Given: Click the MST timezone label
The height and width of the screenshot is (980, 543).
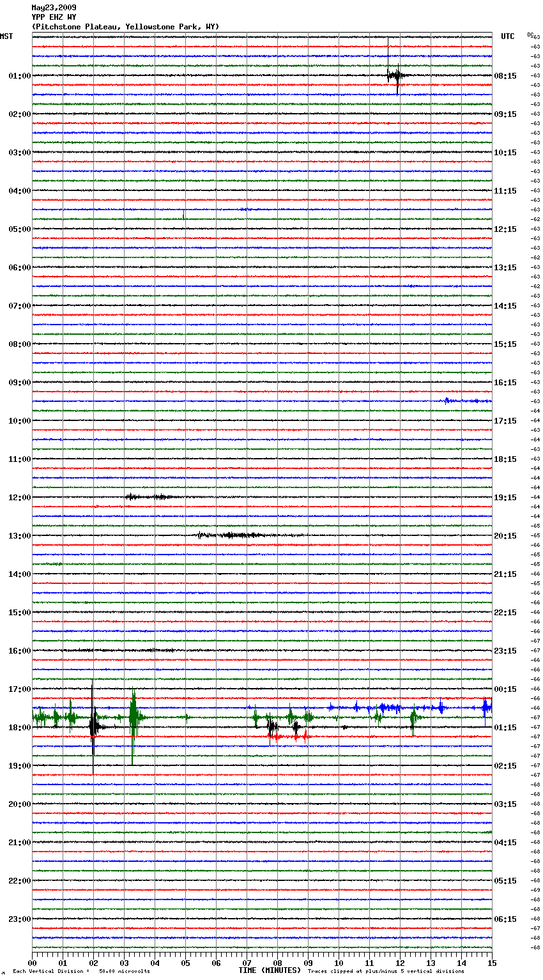Looking at the screenshot, I should (6, 36).
